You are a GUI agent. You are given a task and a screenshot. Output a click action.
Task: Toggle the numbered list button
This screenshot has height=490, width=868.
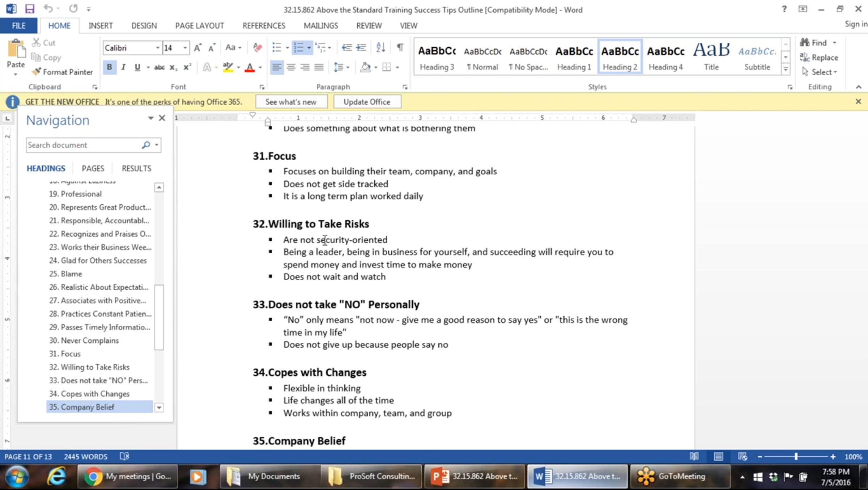pyautogui.click(x=299, y=47)
